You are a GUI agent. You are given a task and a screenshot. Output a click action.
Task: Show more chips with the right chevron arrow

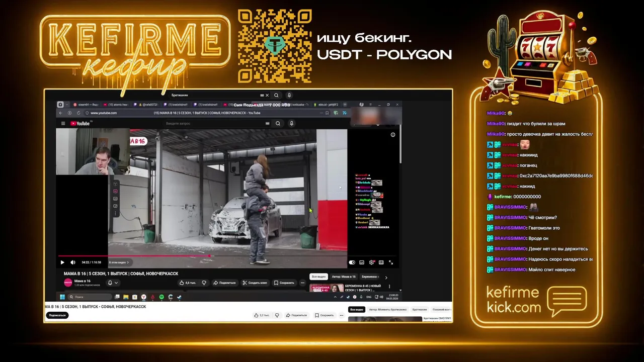click(x=386, y=277)
